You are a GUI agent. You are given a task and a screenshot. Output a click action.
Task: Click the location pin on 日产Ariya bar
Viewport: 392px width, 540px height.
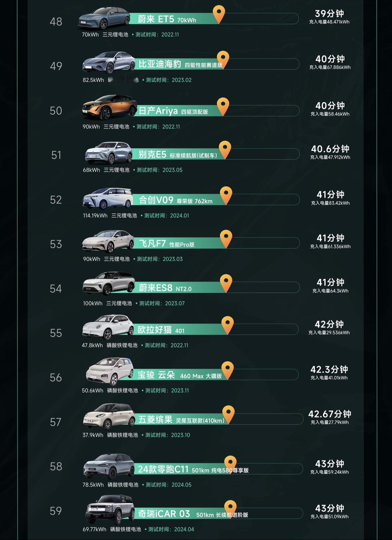coord(223,106)
